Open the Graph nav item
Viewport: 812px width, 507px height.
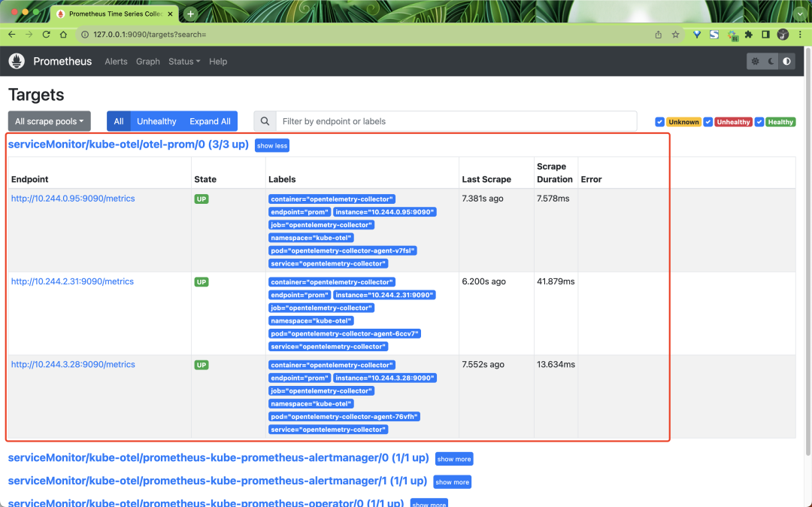(148, 61)
